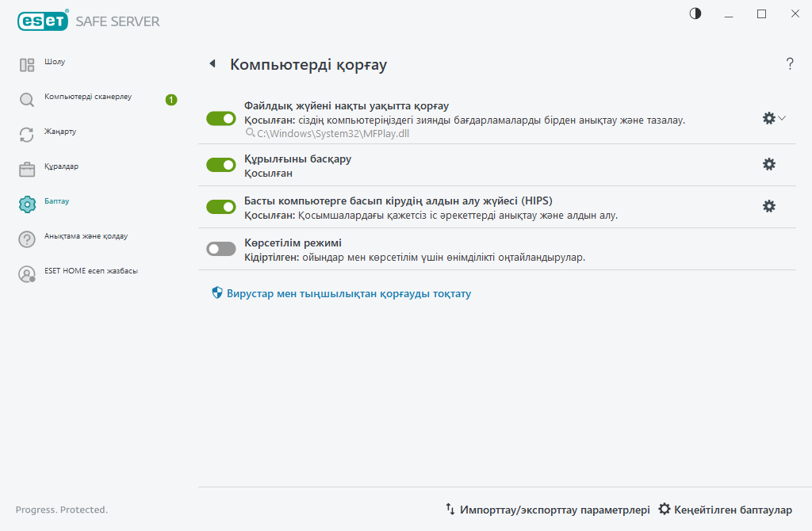Open settings gear for Құрылғыны басқару
812x531 pixels.
coord(768,164)
